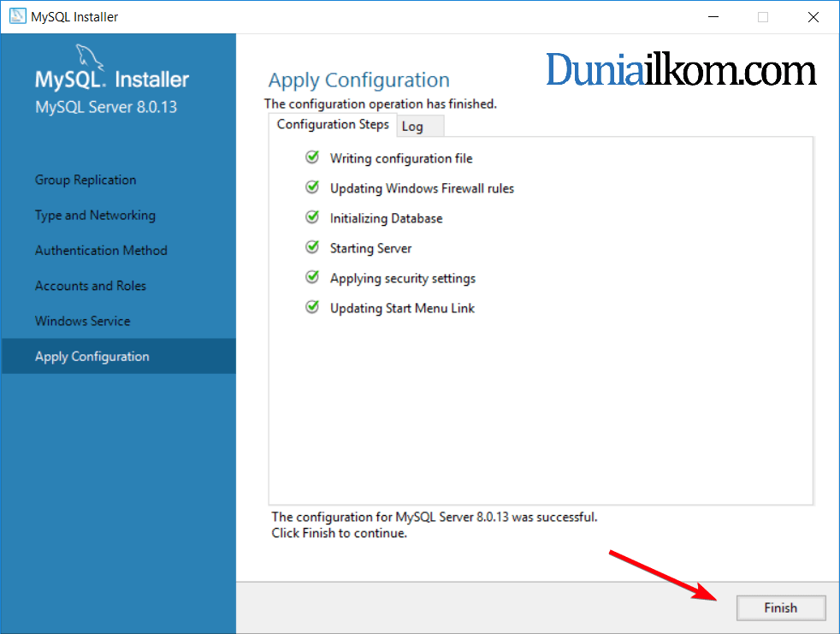Click the MySQL dolphin logo
840x634 pixels.
coord(89,56)
